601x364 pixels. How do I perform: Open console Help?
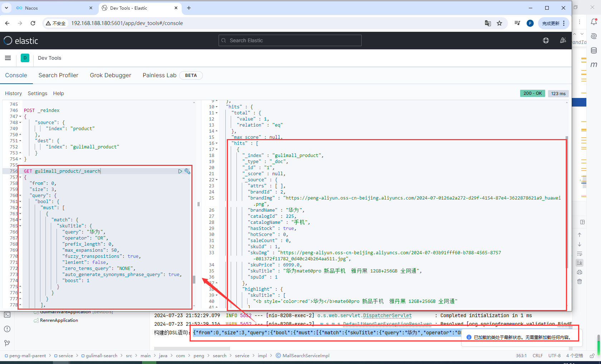(x=59, y=93)
